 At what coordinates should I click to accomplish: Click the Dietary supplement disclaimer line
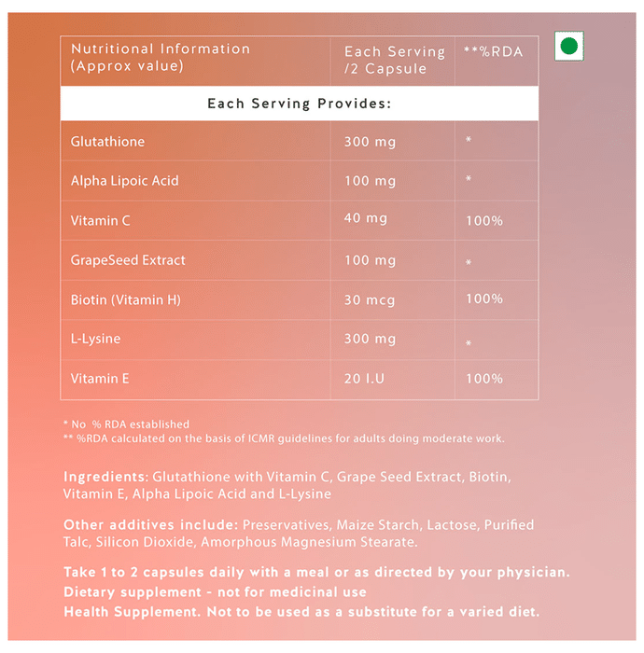215,592
